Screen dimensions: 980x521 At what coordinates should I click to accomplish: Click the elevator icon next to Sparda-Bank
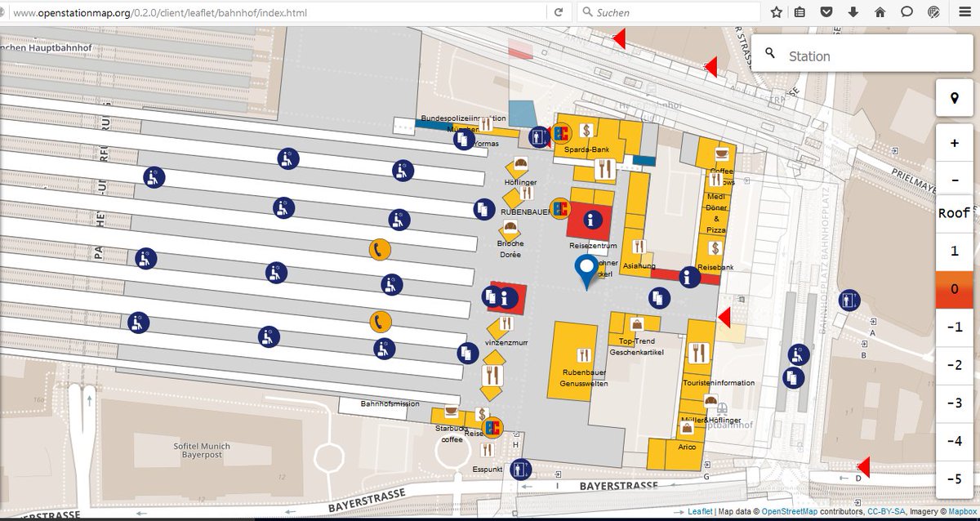[539, 137]
